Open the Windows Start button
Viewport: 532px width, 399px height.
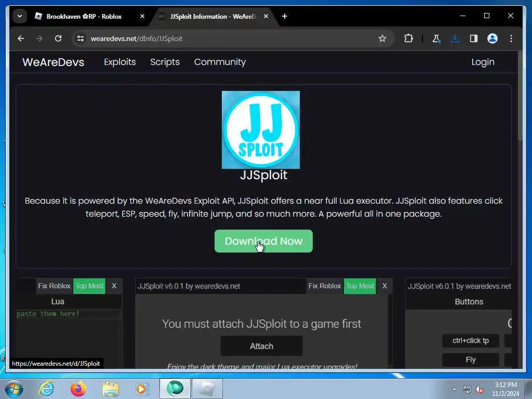[x=14, y=389]
